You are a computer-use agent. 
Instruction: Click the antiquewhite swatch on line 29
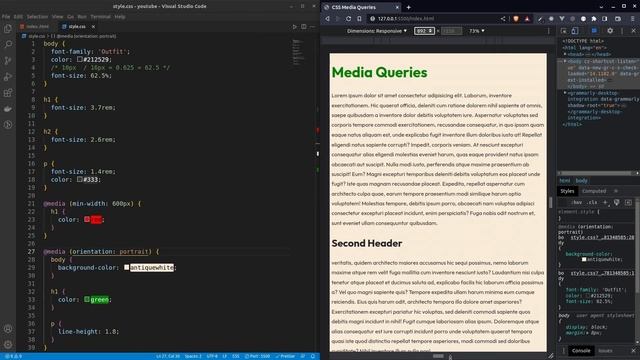pos(127,267)
